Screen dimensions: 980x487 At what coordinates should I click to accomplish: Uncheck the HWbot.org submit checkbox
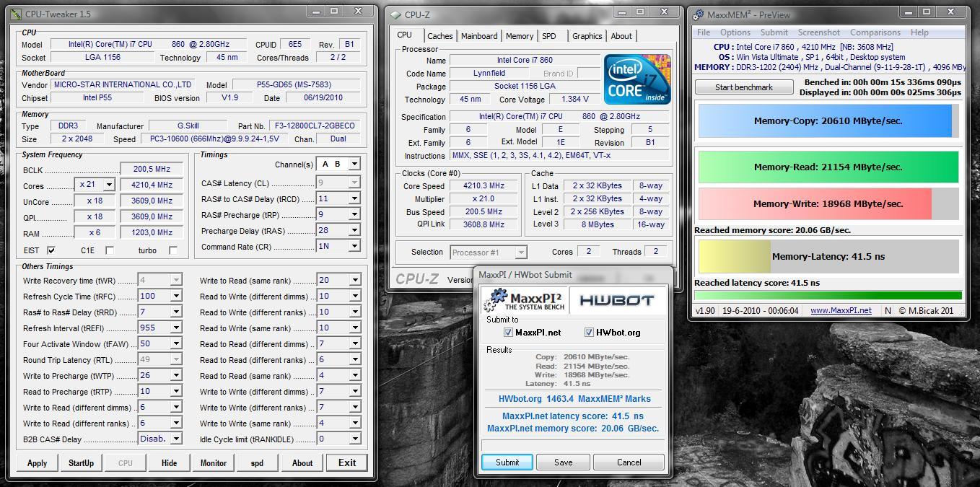pos(589,333)
